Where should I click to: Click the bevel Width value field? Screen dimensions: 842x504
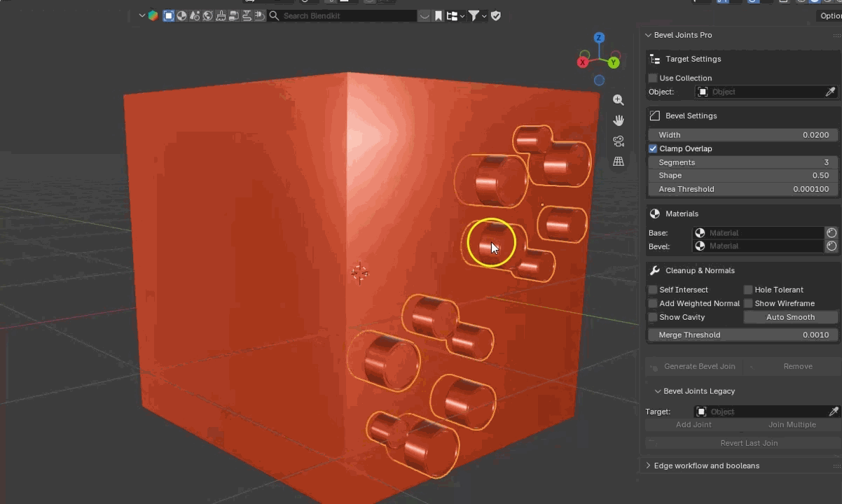tap(743, 135)
